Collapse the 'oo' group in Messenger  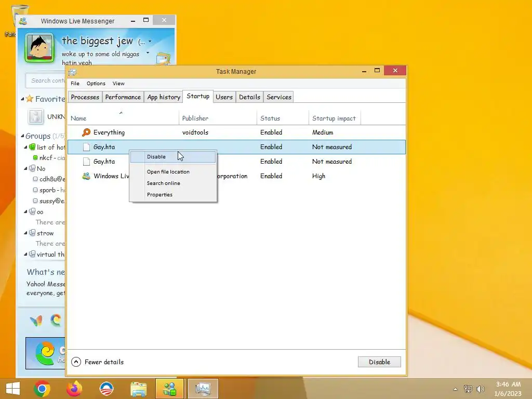(26, 212)
